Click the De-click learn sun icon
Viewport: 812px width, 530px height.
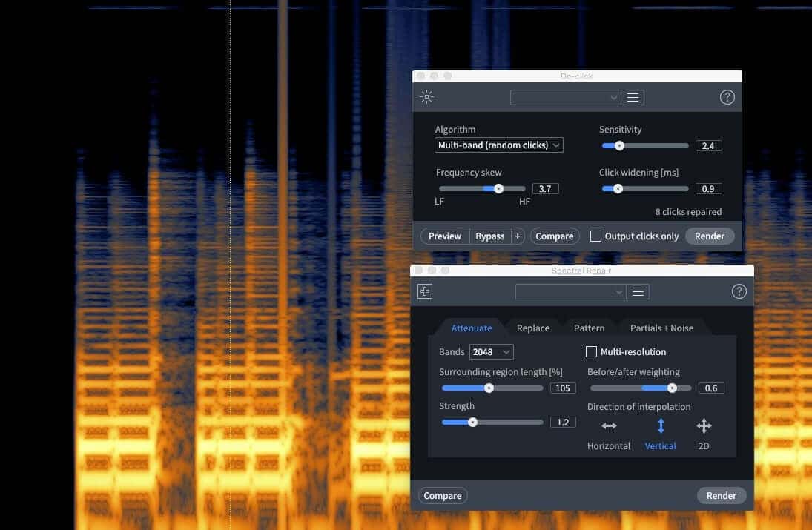click(x=426, y=97)
